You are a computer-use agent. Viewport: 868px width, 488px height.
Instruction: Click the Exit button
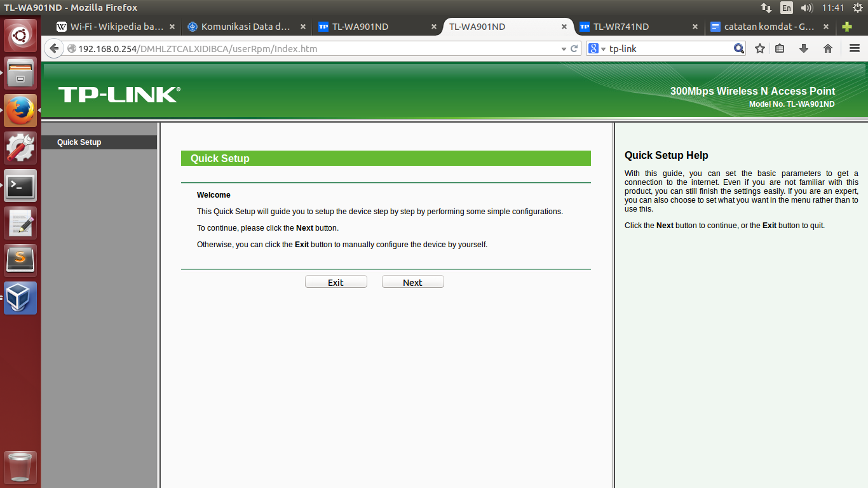pyautogui.click(x=336, y=282)
